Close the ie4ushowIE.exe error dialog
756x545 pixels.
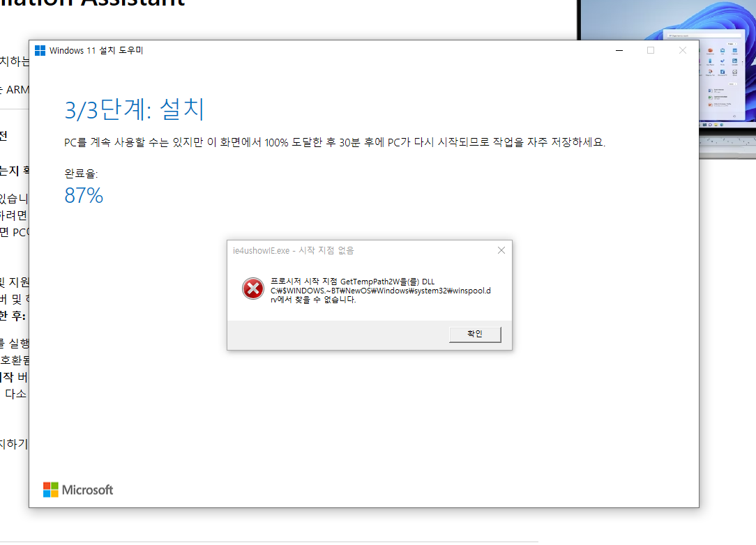coord(501,250)
